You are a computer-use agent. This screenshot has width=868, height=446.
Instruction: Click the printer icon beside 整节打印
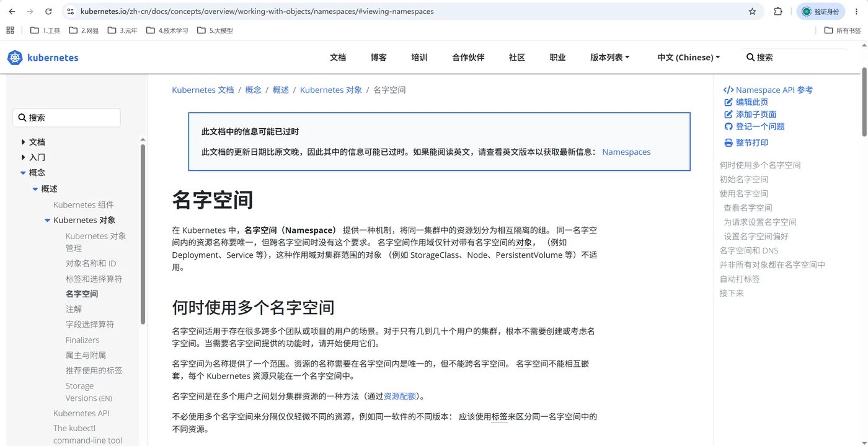(728, 142)
